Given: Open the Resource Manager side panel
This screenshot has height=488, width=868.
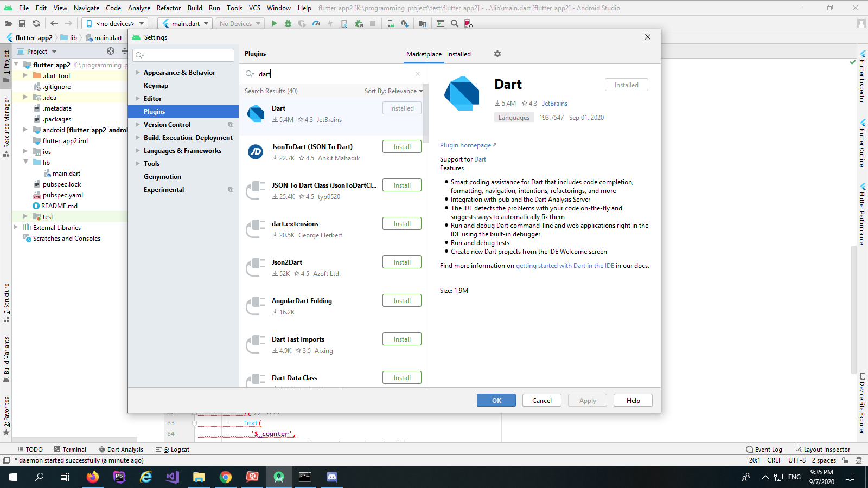Looking at the screenshot, I should pos(7,127).
